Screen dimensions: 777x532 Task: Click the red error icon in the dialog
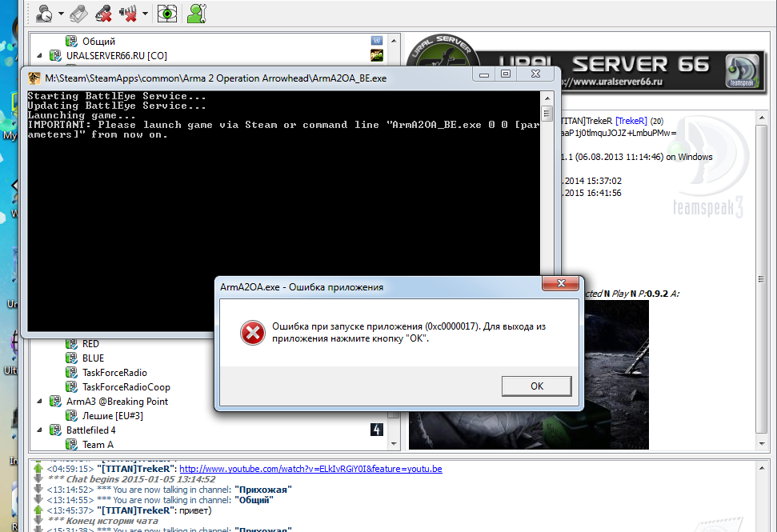coord(253,332)
